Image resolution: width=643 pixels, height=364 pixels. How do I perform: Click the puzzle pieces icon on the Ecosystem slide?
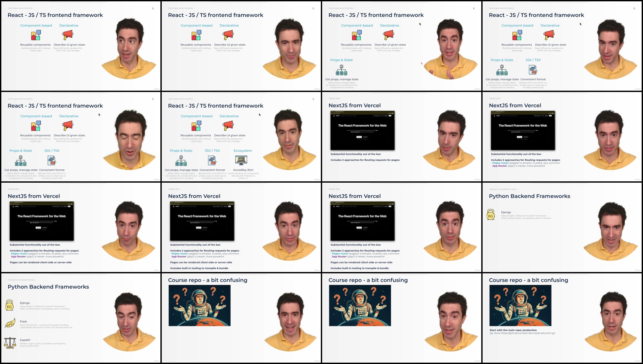[196, 126]
